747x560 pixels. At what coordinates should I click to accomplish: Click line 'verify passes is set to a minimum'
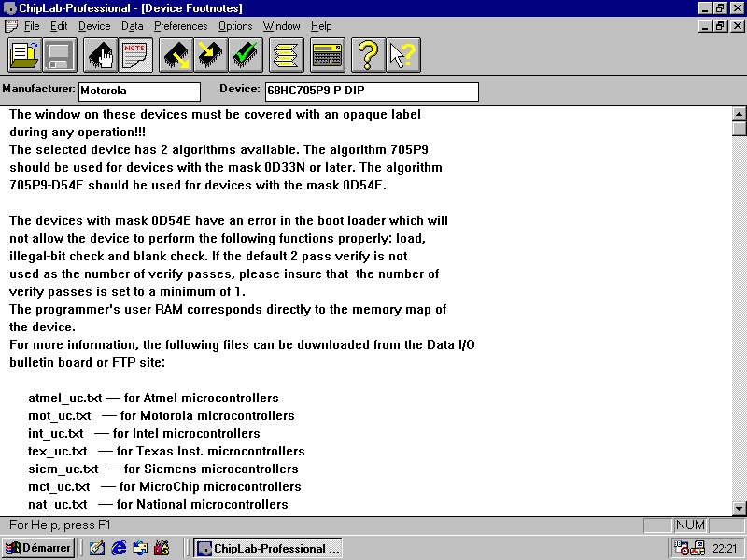click(x=127, y=291)
